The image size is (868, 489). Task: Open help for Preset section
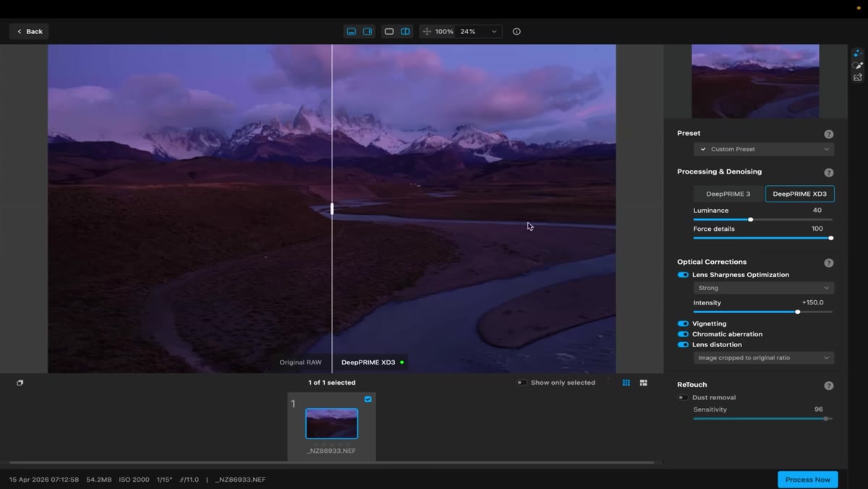point(829,134)
